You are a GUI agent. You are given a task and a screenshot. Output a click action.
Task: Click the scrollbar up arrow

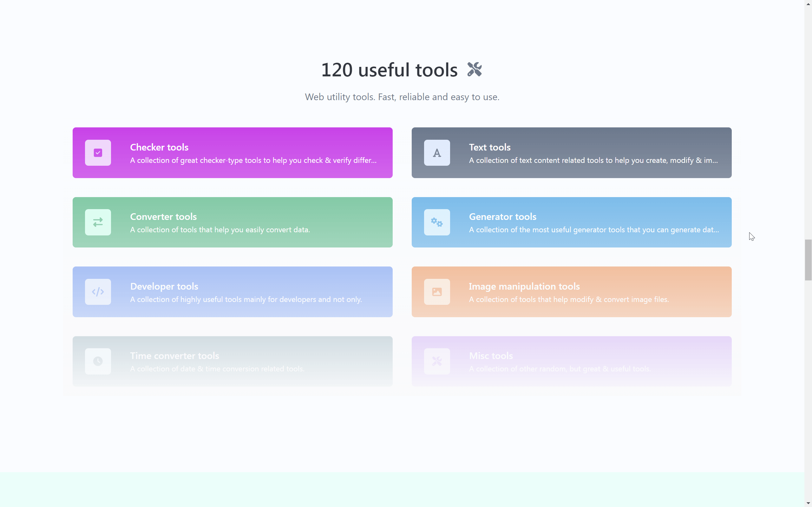(808, 4)
